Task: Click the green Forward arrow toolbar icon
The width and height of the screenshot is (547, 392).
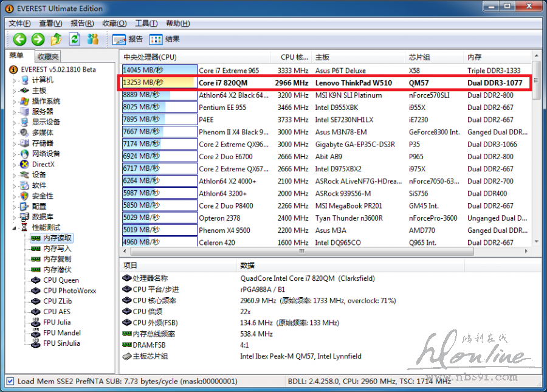Action: click(38, 40)
